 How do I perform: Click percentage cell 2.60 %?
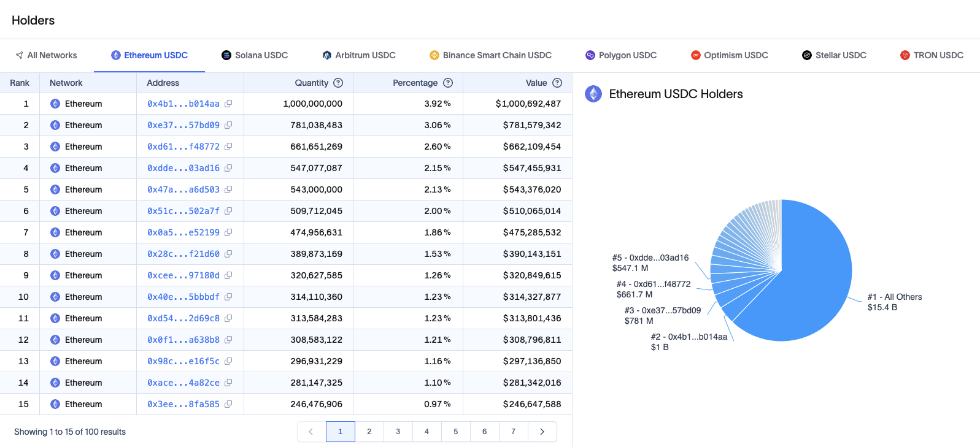(438, 147)
